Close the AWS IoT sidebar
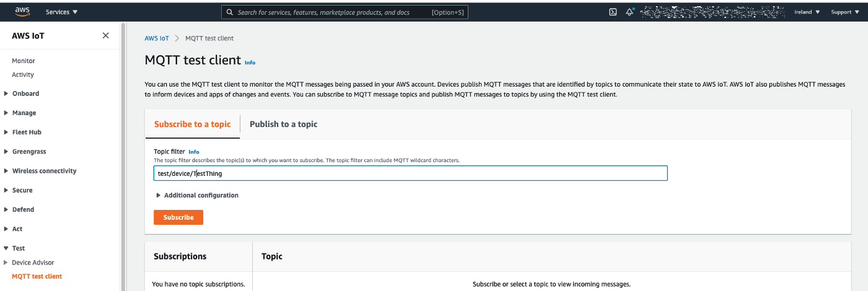Viewport: 868px width, 291px height. click(105, 36)
